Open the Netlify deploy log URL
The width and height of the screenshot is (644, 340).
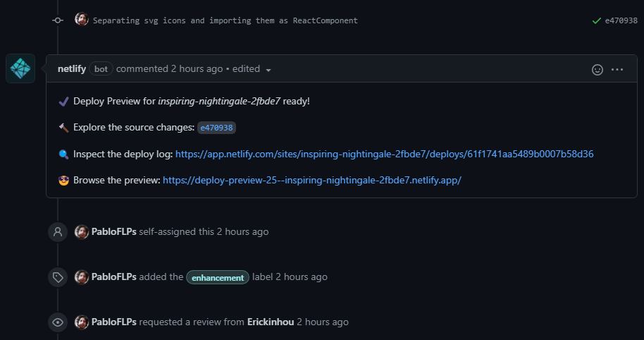tap(384, 154)
